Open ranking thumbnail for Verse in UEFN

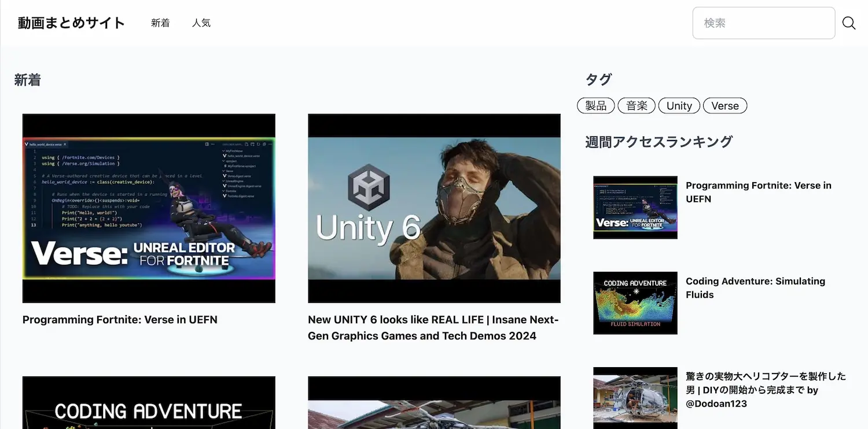[635, 208]
